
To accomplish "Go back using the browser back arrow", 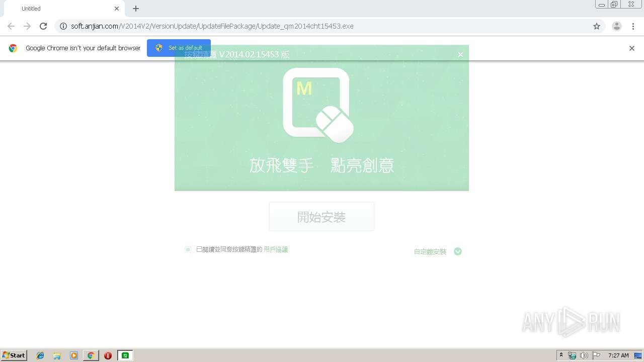I will pos(11,26).
